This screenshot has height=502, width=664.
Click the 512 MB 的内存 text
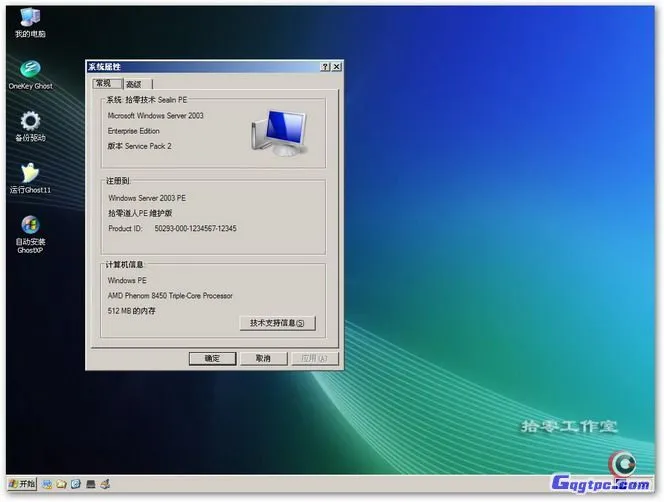click(132, 311)
